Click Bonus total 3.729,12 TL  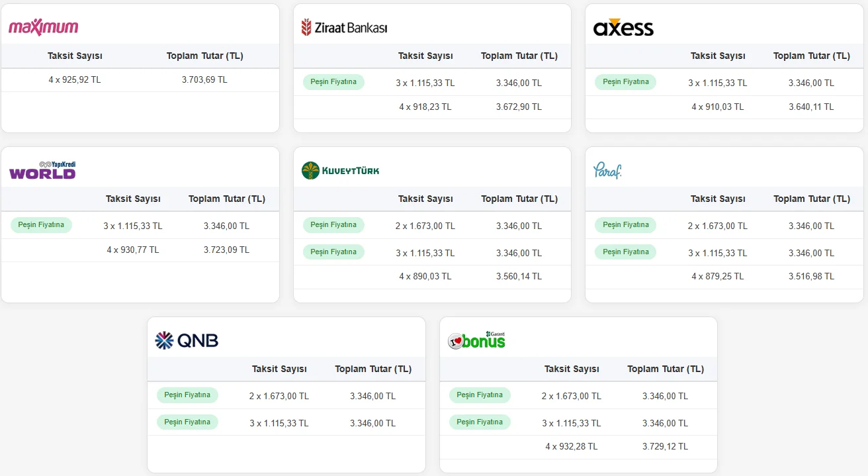(665, 447)
